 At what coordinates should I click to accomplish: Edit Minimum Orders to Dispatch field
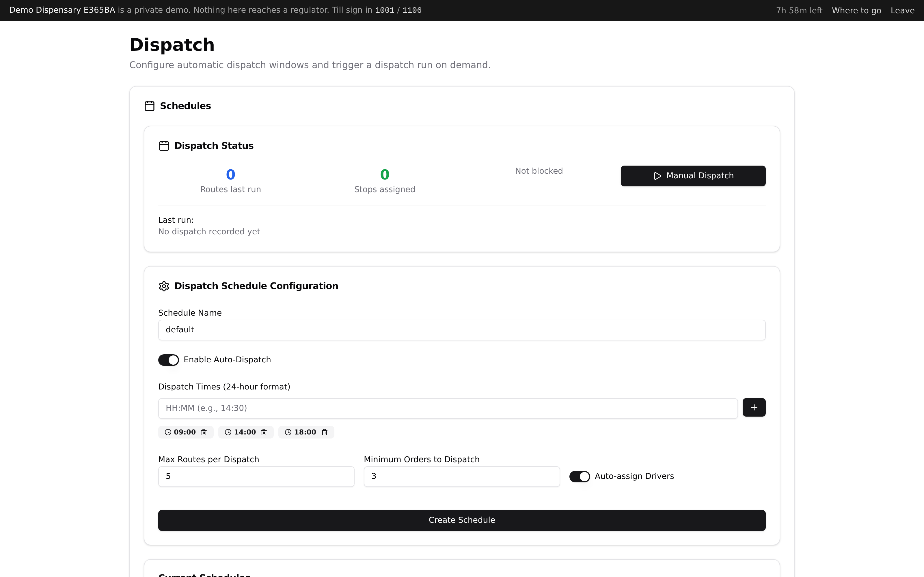tap(462, 476)
